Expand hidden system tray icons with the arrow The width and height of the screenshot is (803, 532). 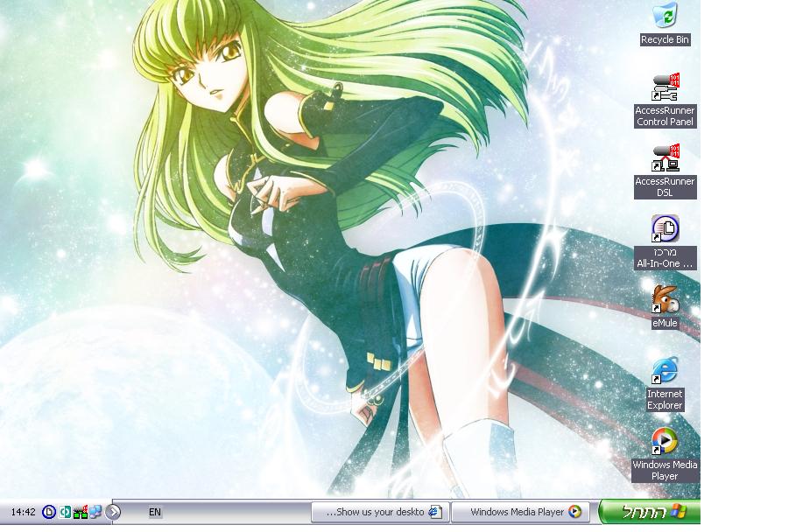[x=113, y=512]
